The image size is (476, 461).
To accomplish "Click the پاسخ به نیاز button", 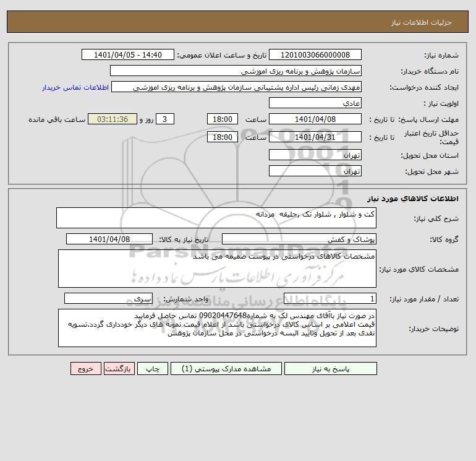I will click(330, 369).
